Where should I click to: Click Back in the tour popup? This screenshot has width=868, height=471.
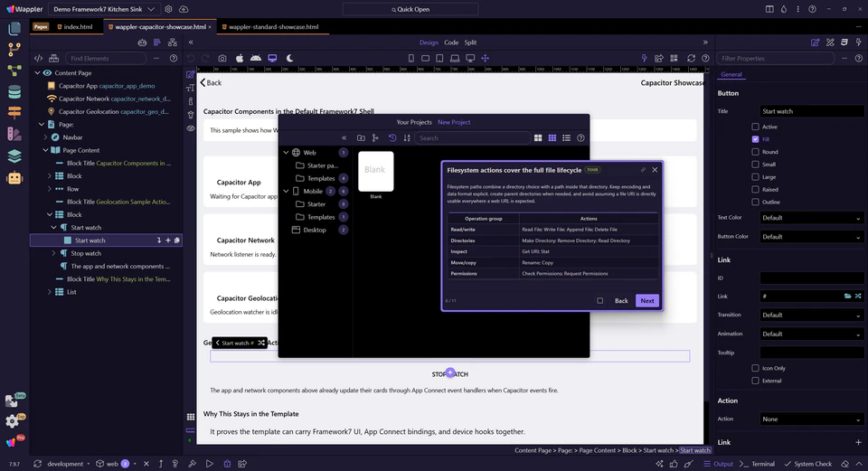point(621,300)
